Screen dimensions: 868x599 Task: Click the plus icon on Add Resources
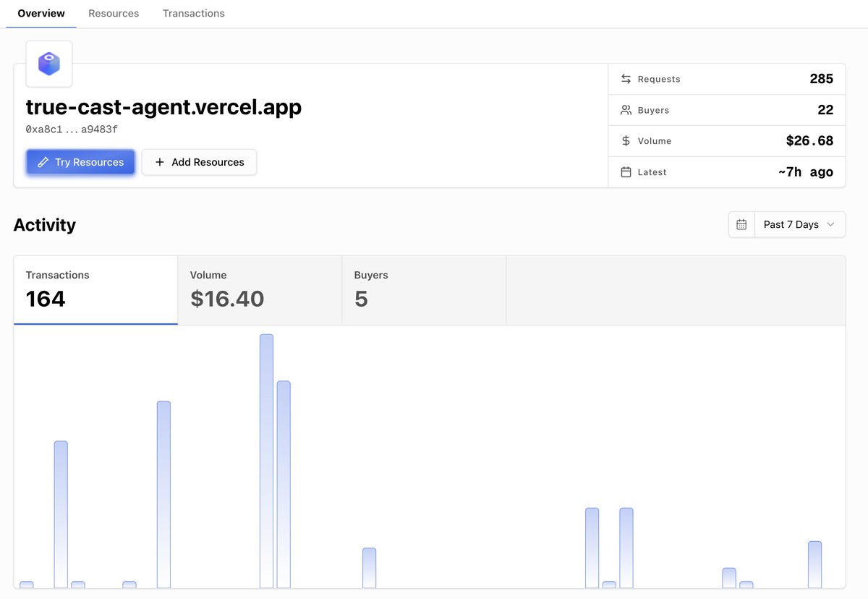click(x=160, y=162)
